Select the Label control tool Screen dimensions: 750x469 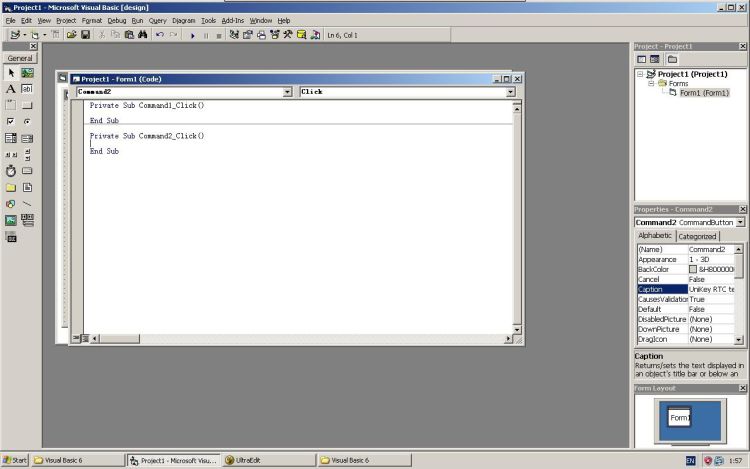(11, 89)
